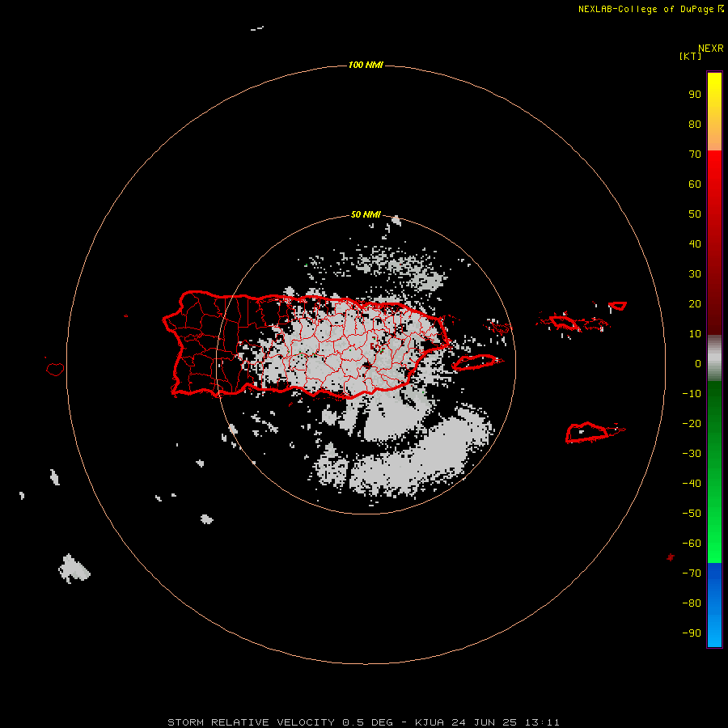Screen dimensions: 728x728
Task: Click the positive 50 scale value
Action: pos(695,214)
